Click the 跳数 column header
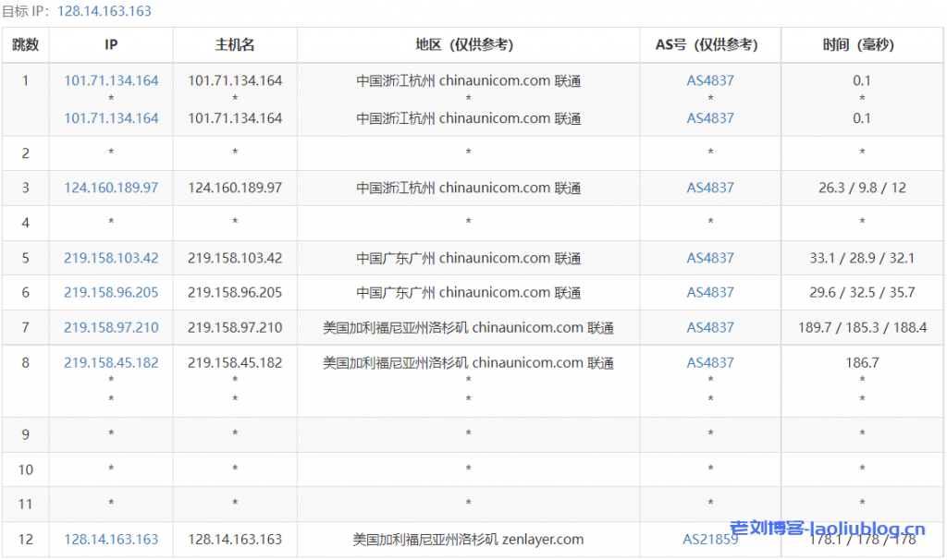 coord(25,44)
